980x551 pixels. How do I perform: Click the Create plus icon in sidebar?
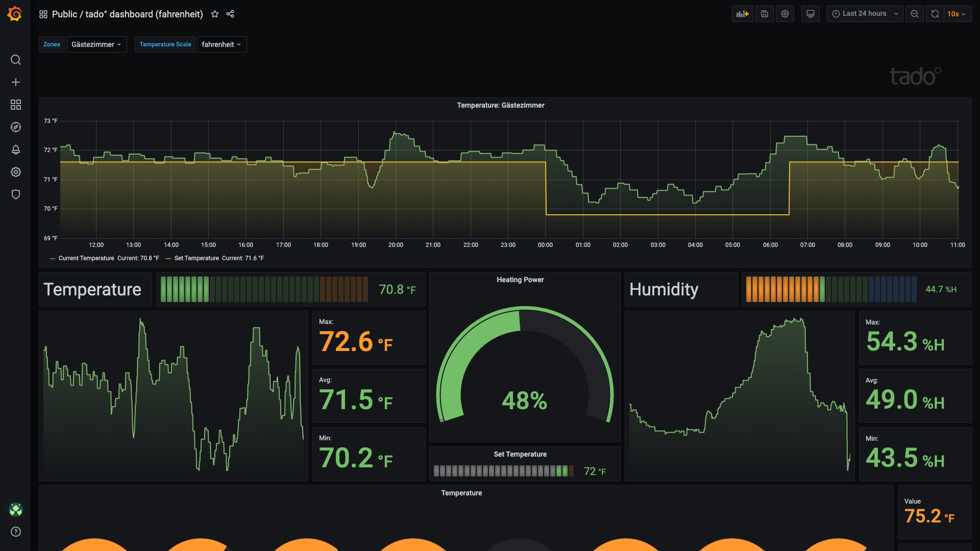(x=16, y=82)
